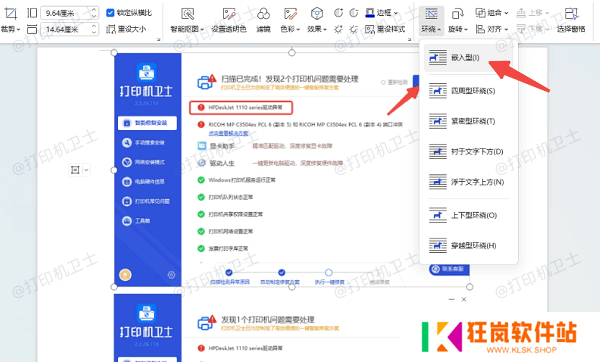
Task: Click the layout options icon beside the picture
Action: (75, 170)
